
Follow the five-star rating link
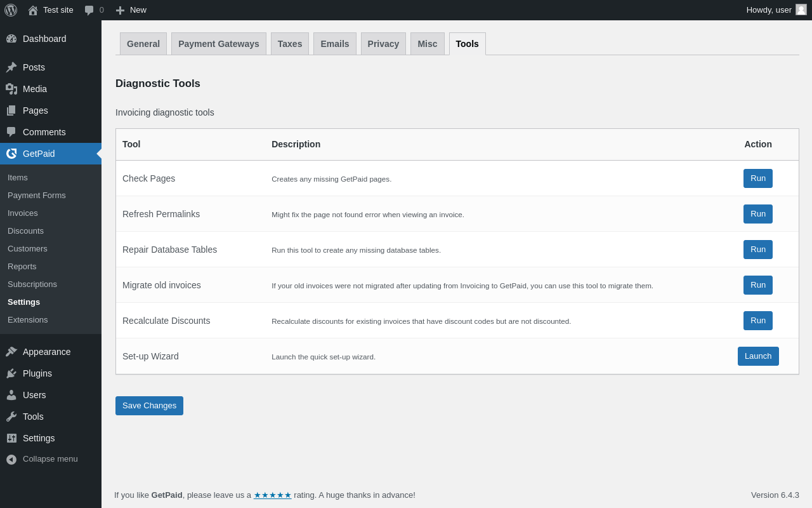click(x=272, y=495)
